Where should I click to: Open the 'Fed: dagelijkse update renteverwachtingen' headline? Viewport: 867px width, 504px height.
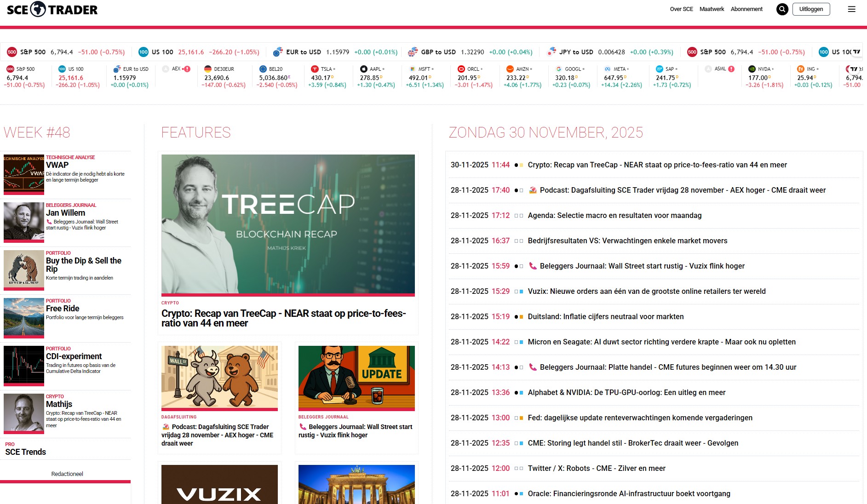coord(640,418)
